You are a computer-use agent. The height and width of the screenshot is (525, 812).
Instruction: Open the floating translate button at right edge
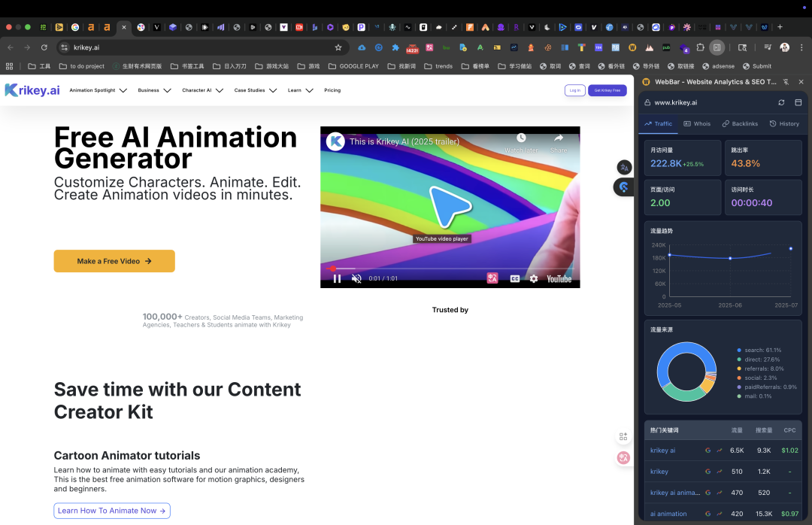[624, 168]
